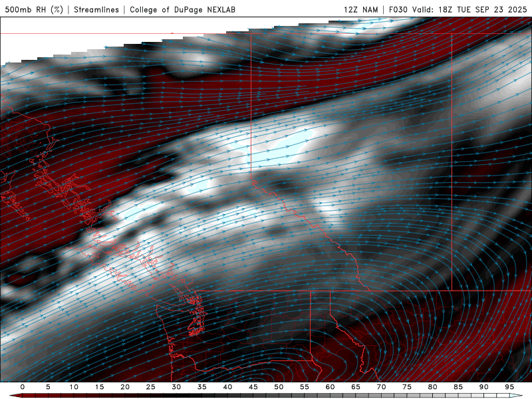Viewport: 532px width, 399px height.
Task: Select the 90 value on the color scale
Action: point(483,387)
